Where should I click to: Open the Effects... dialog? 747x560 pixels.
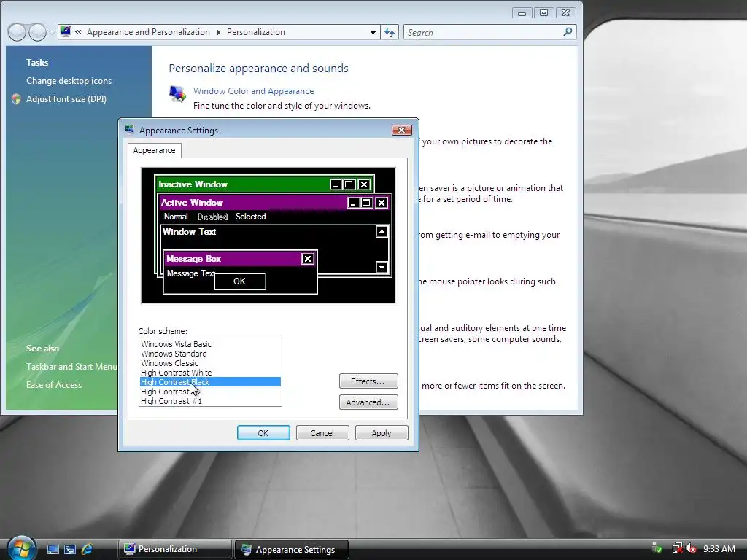[368, 381]
